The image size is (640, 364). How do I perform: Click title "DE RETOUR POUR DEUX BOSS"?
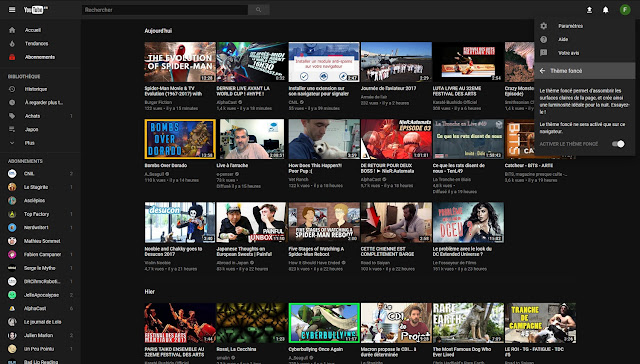click(x=387, y=168)
